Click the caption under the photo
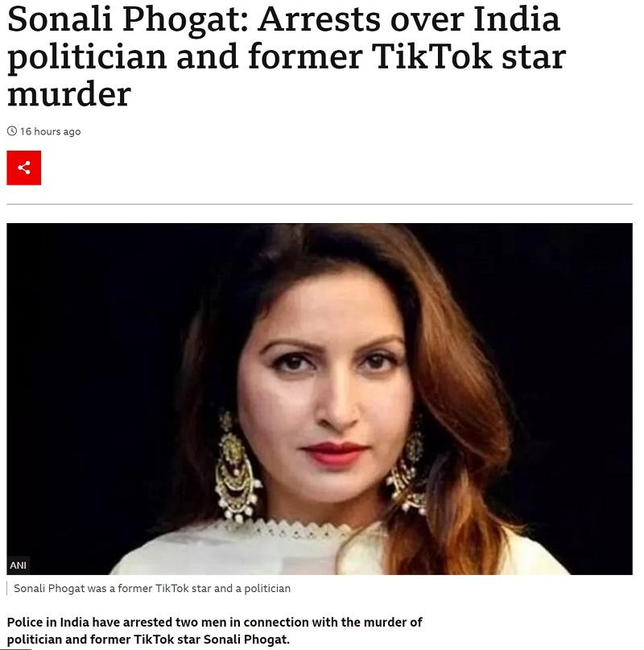The image size is (644, 650). coord(152,588)
